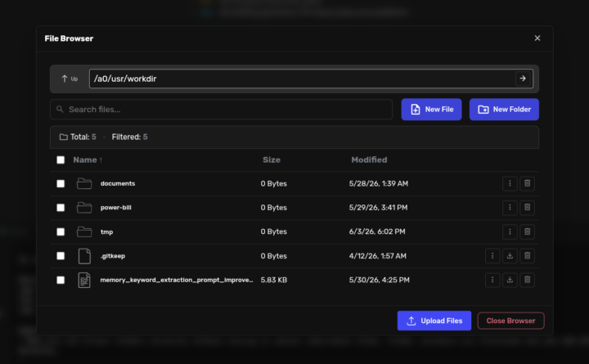Check the power-bill folder checkbox
This screenshot has width=589, height=364.
pos(61,208)
